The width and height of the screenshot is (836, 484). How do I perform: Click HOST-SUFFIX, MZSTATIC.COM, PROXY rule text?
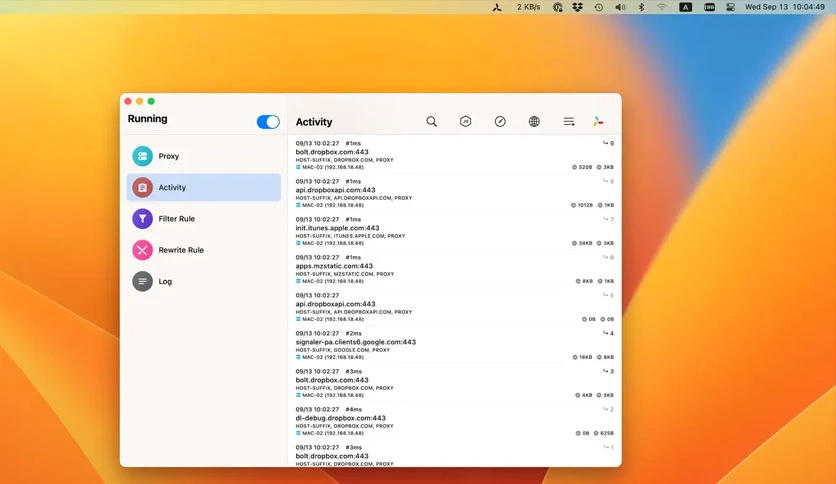pyautogui.click(x=345, y=274)
